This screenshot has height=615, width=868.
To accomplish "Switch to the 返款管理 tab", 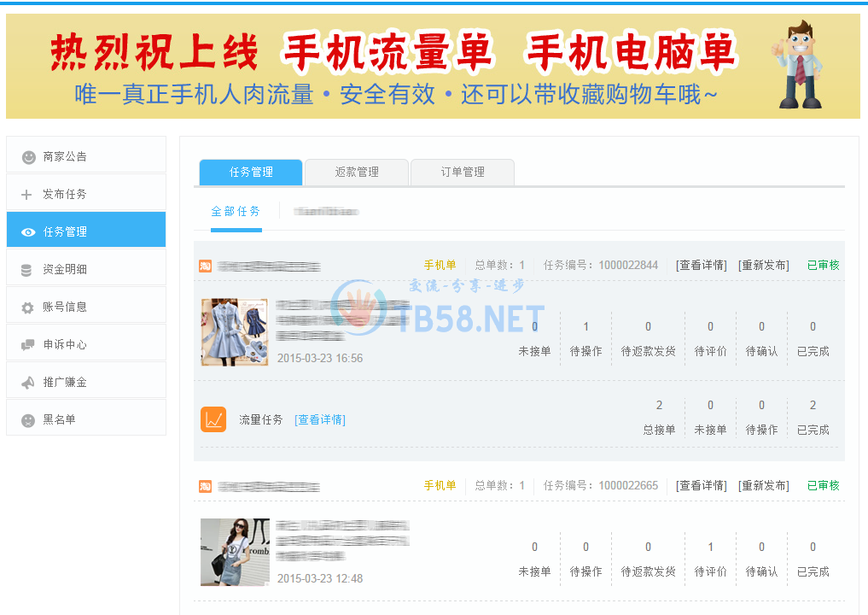I will (x=357, y=173).
